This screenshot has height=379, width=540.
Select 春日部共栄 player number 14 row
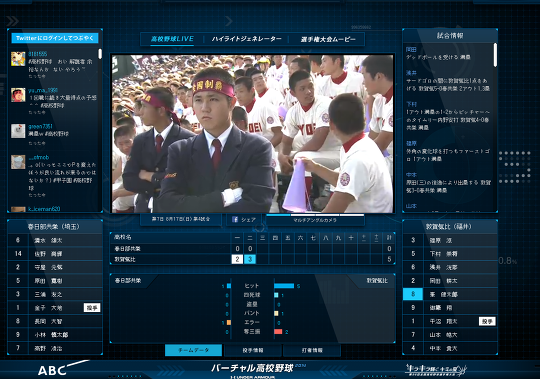click(55, 254)
